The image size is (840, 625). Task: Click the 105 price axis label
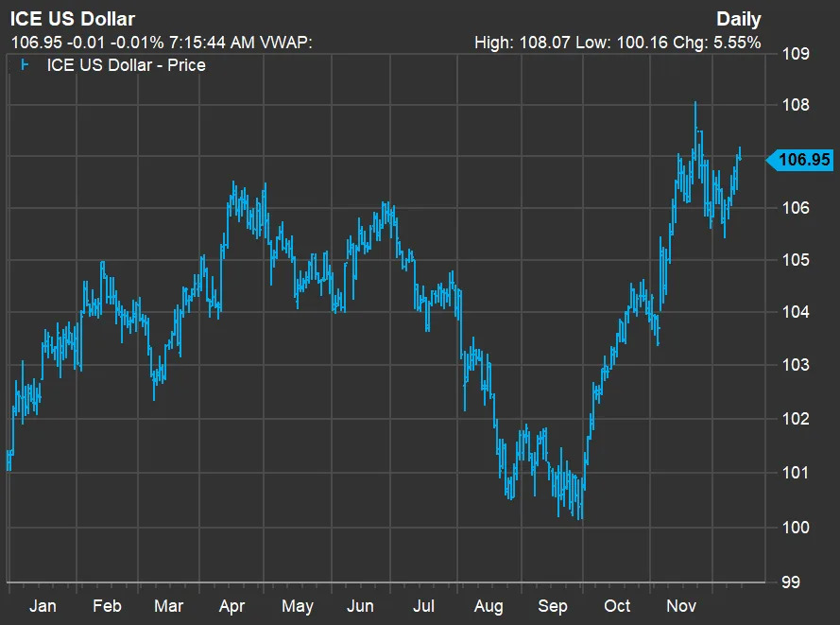(797, 260)
